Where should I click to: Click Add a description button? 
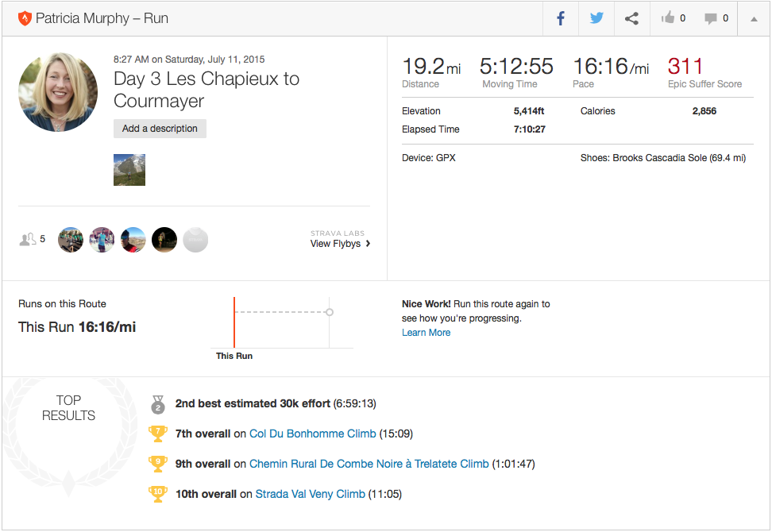(x=160, y=129)
